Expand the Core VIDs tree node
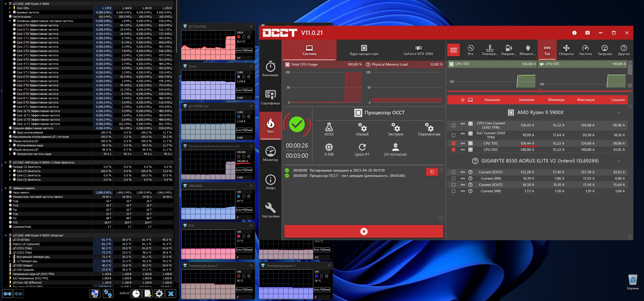The image size is (644, 301). 10,8
